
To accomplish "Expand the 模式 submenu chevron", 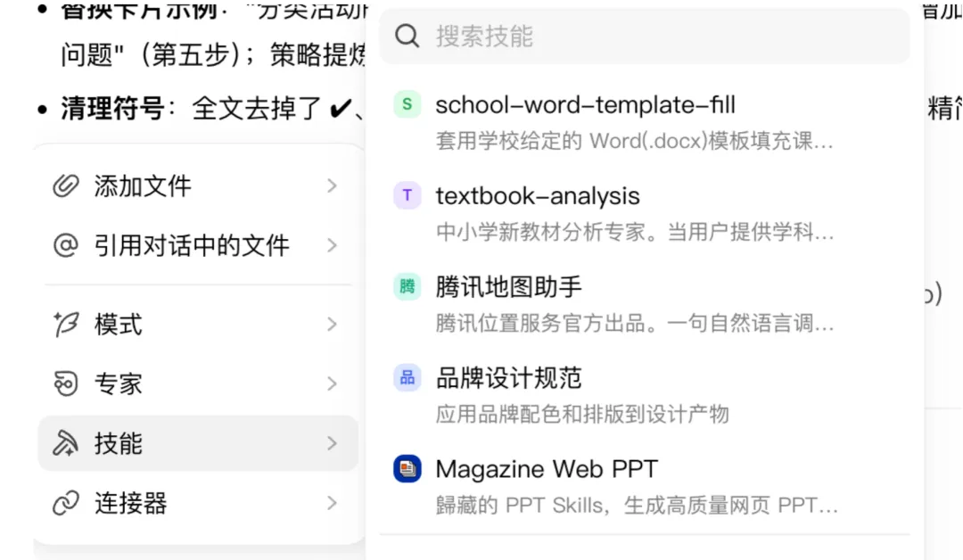I will pos(333,324).
